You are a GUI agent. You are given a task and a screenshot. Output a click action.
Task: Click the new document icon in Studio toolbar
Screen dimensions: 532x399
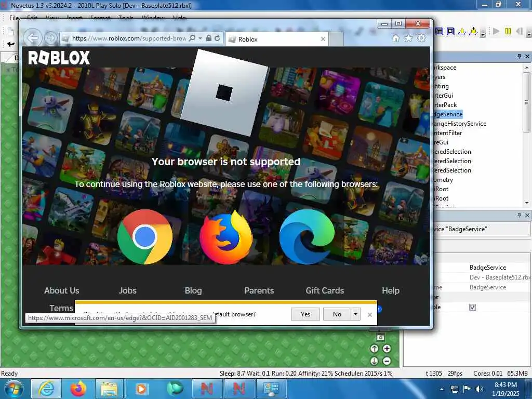tap(11, 32)
